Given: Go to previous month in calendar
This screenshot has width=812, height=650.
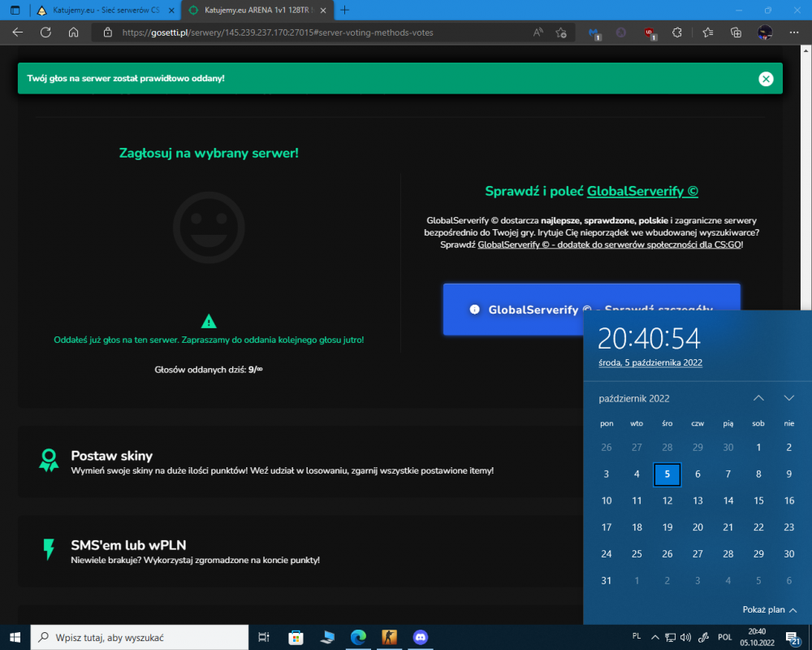Looking at the screenshot, I should (758, 398).
